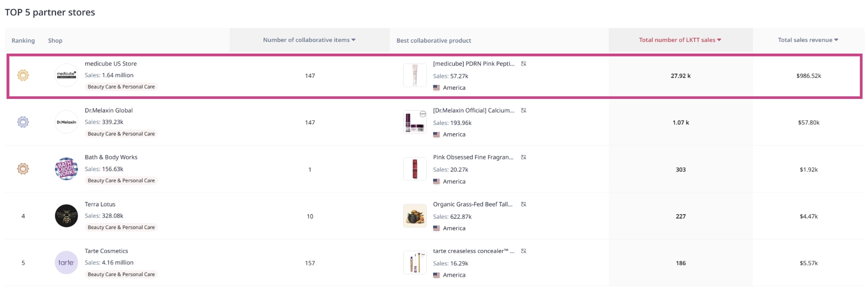Sort by Total sales revenue
Screen dimensions: 868x290
pyautogui.click(x=808, y=40)
